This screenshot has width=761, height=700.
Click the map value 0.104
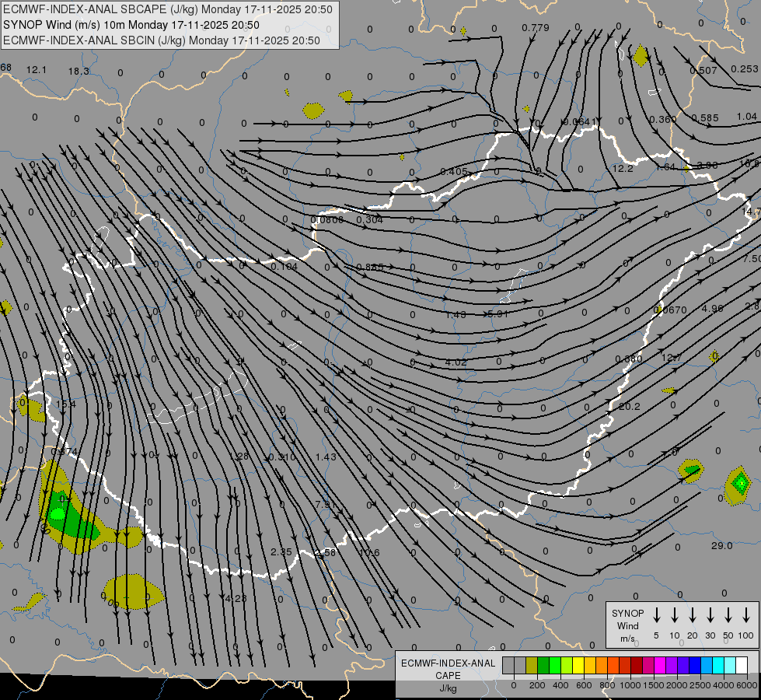tap(284, 267)
